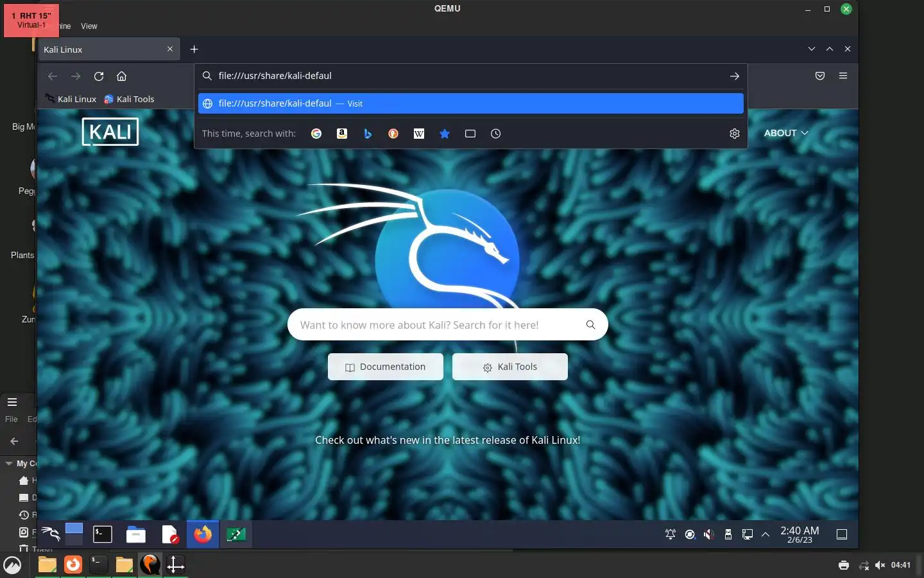Collapse My Computer in file manager sidebar
Screen dimensions: 924x578
tap(9, 463)
